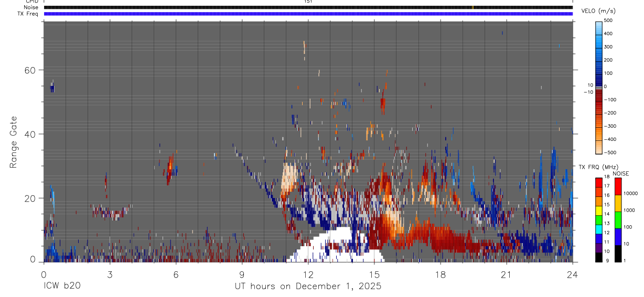Click the 12 tick label on UT hours axis

pyautogui.click(x=308, y=274)
